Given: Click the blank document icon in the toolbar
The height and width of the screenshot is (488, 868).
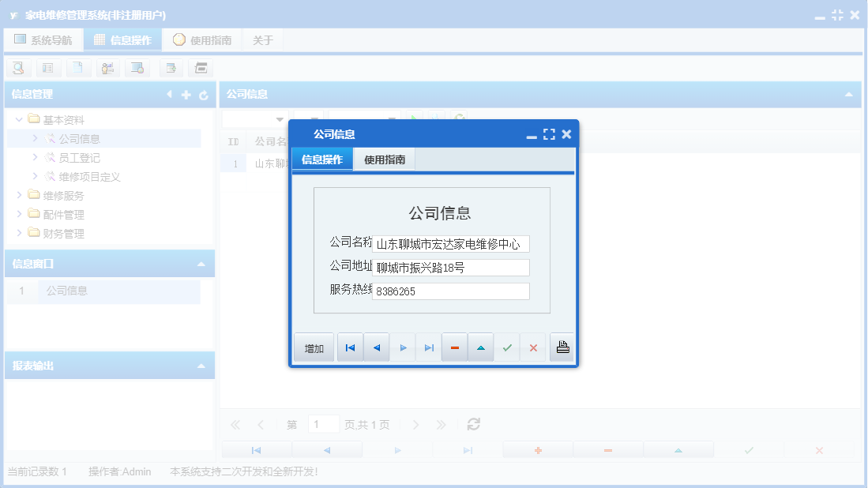Looking at the screenshot, I should pyautogui.click(x=77, y=68).
